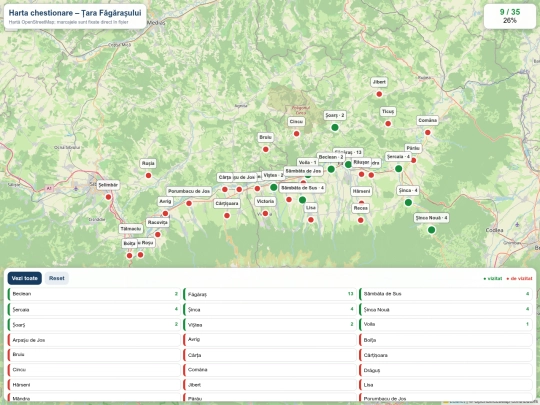Select the Jibert list row

(x=270, y=385)
